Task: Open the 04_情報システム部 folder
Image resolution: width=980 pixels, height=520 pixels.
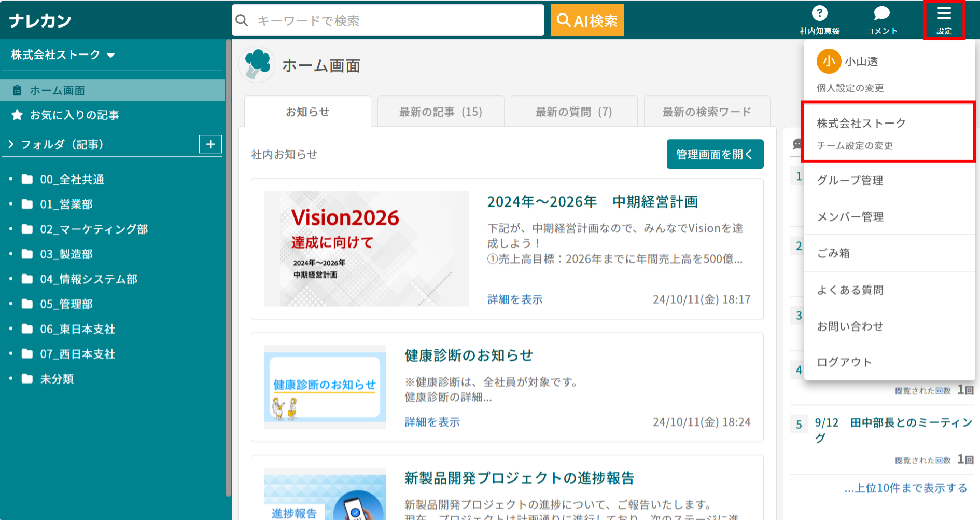Action: tap(88, 279)
